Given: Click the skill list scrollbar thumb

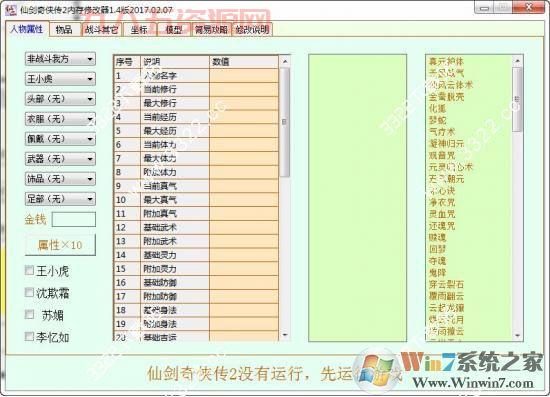Looking at the screenshot, I should point(517,99).
